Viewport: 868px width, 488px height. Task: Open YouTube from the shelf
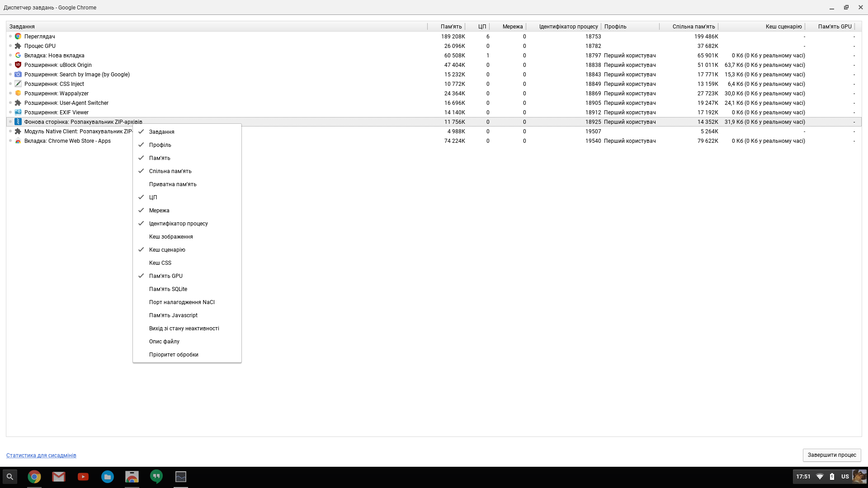83,477
